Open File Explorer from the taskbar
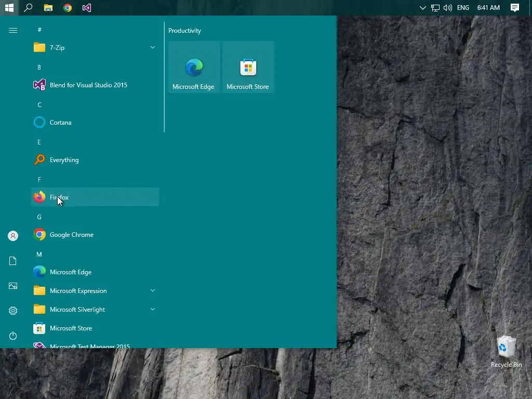Image resolution: width=532 pixels, height=399 pixels. [48, 7]
